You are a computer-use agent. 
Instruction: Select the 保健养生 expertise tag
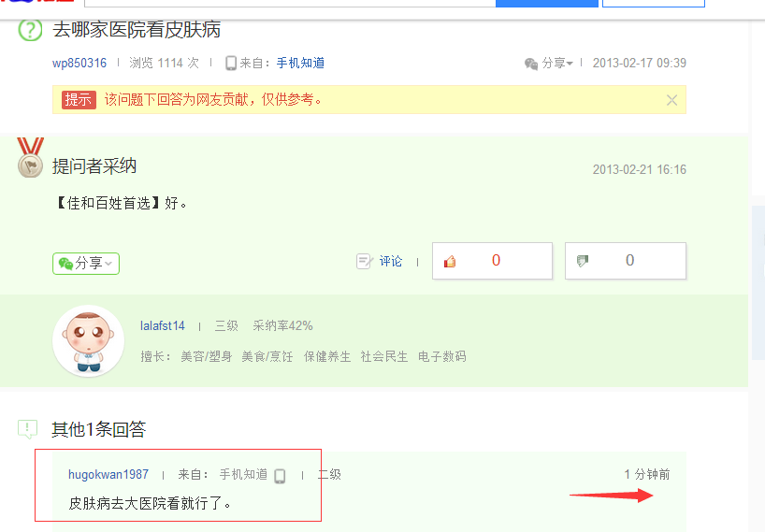click(327, 356)
